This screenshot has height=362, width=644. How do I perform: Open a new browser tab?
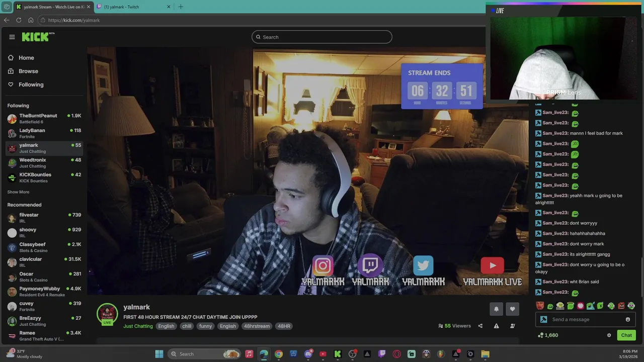click(181, 7)
